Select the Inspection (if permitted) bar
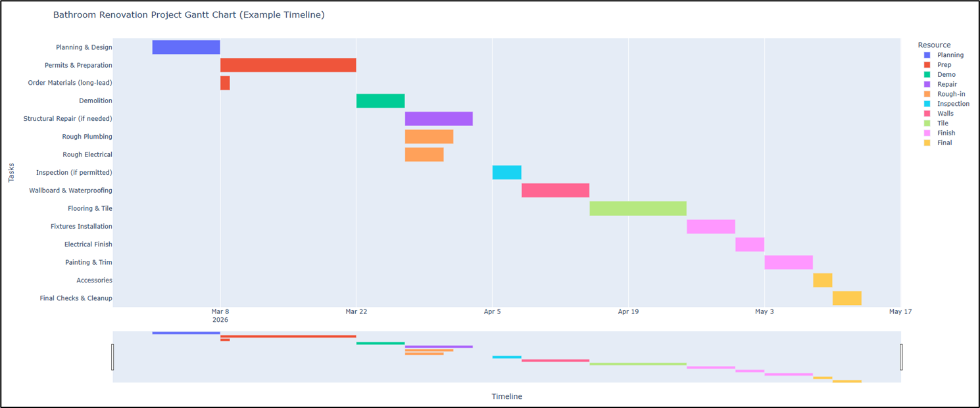This screenshot has height=408, width=980. 506,172
